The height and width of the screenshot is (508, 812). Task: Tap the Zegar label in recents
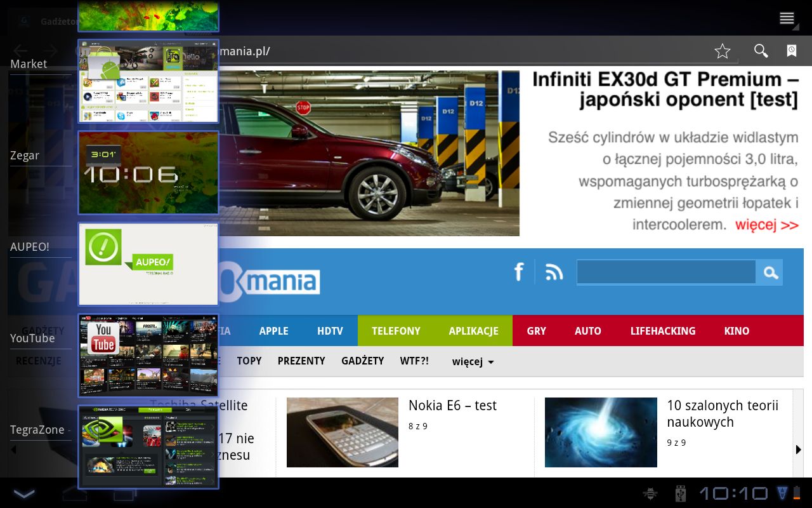[25, 156]
